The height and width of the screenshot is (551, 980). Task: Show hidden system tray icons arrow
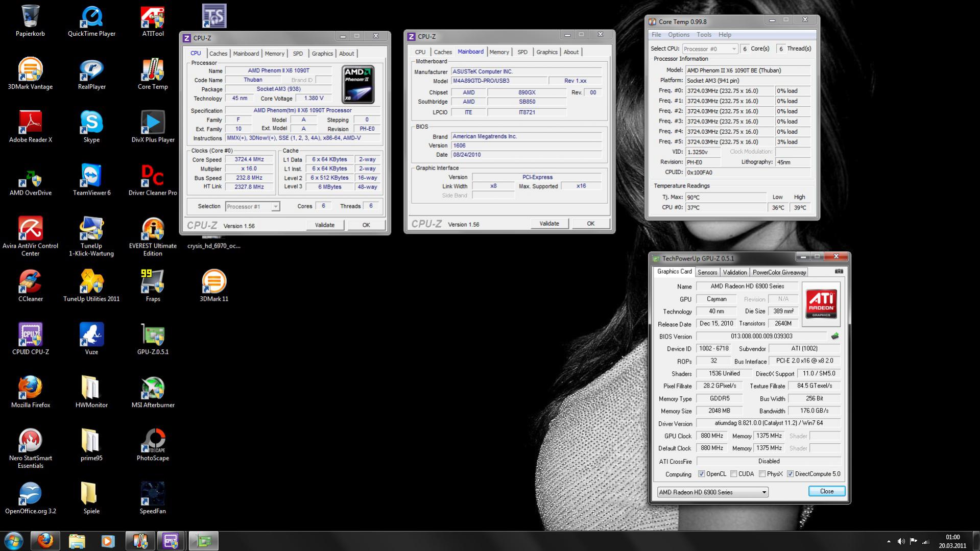[x=889, y=541]
